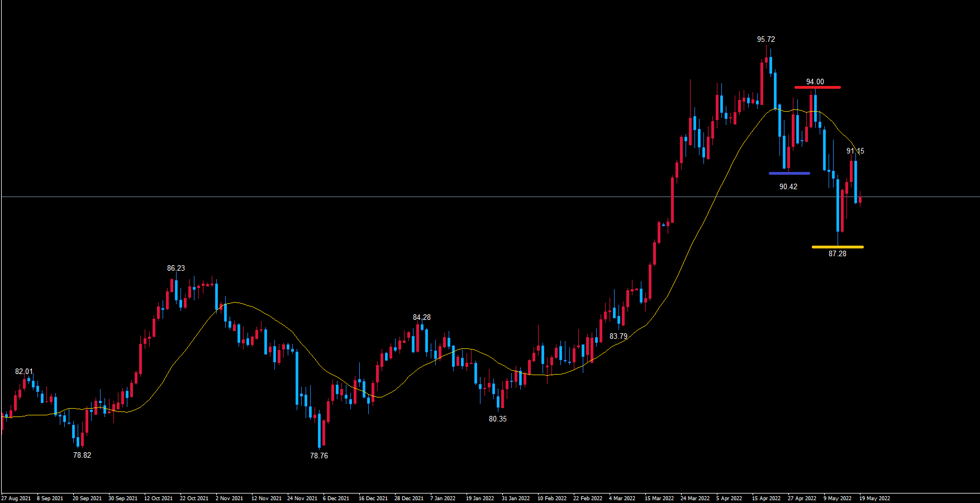Click the 7 Jan 2022 date label
This screenshot has height=503, width=980.
point(443,499)
